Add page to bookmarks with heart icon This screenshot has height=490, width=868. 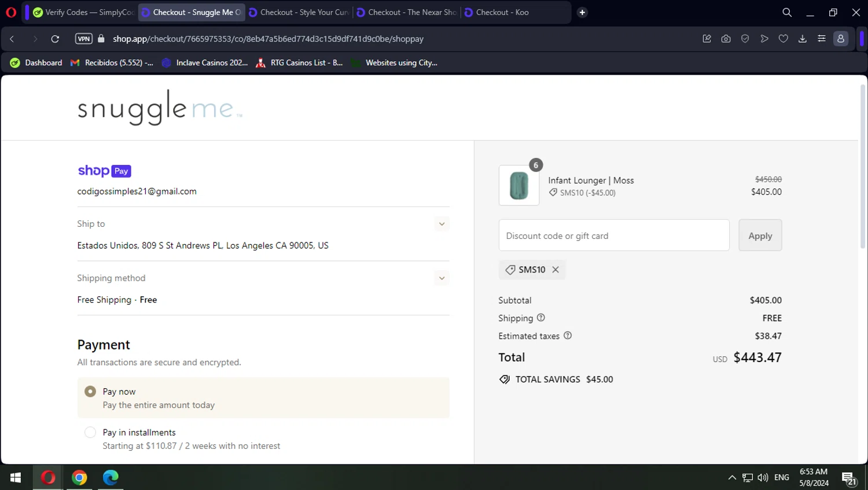click(x=784, y=39)
